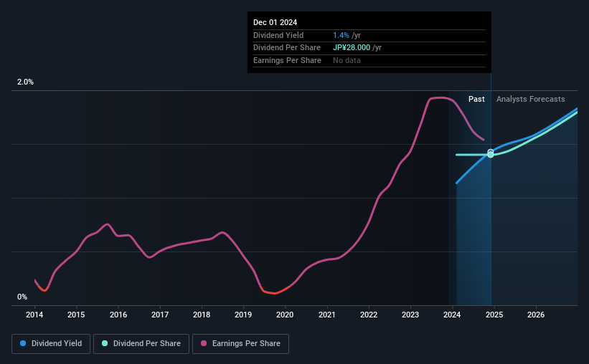This screenshot has width=589, height=364.
Task: Click the 2022 x-axis label
Action: coord(369,315)
